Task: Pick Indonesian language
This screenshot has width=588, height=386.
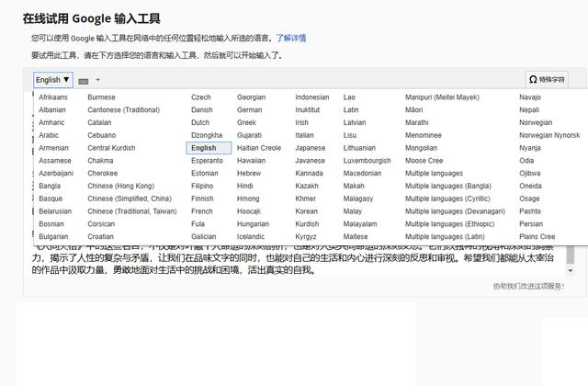Action: point(312,97)
